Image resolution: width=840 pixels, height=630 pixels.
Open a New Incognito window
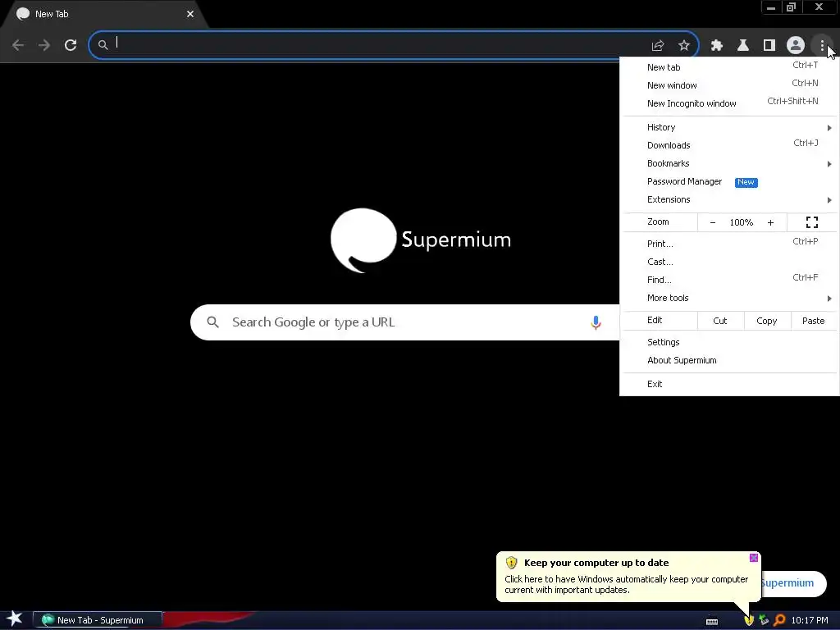729,103
